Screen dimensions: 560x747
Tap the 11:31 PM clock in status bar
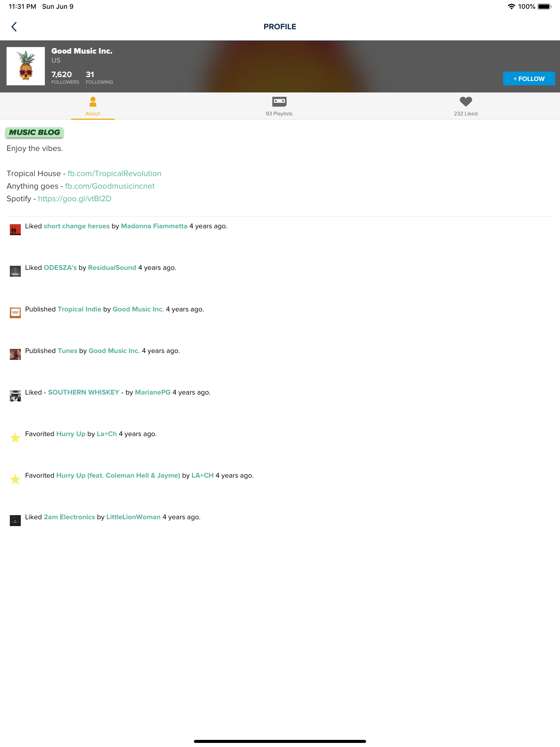(x=22, y=6)
